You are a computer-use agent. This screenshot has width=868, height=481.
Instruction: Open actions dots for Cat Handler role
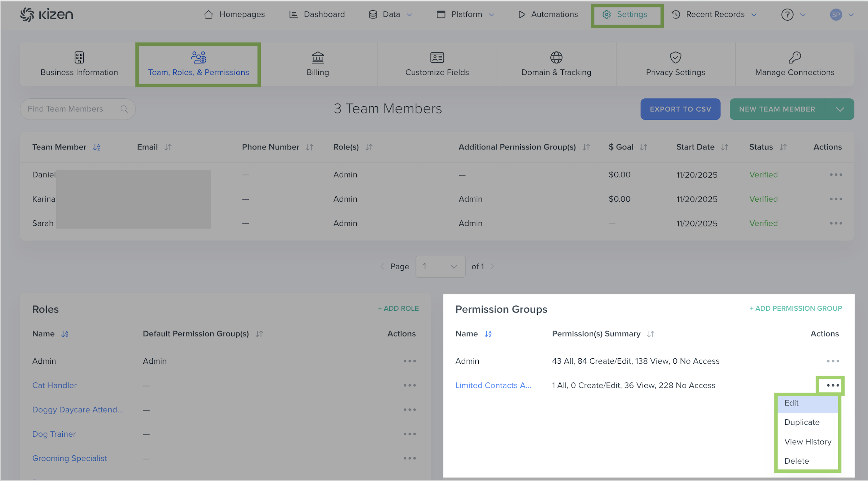tap(410, 385)
